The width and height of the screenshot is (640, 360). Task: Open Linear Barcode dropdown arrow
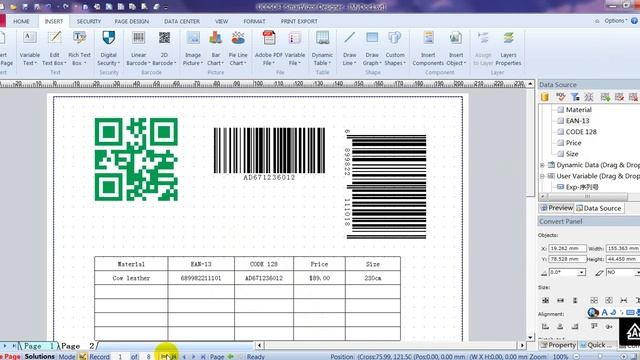tap(149, 63)
